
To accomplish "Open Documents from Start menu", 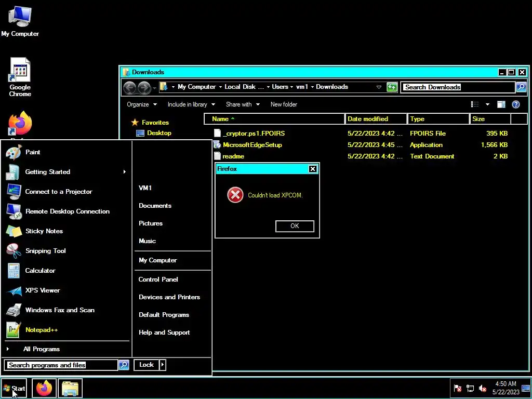I will coord(155,206).
